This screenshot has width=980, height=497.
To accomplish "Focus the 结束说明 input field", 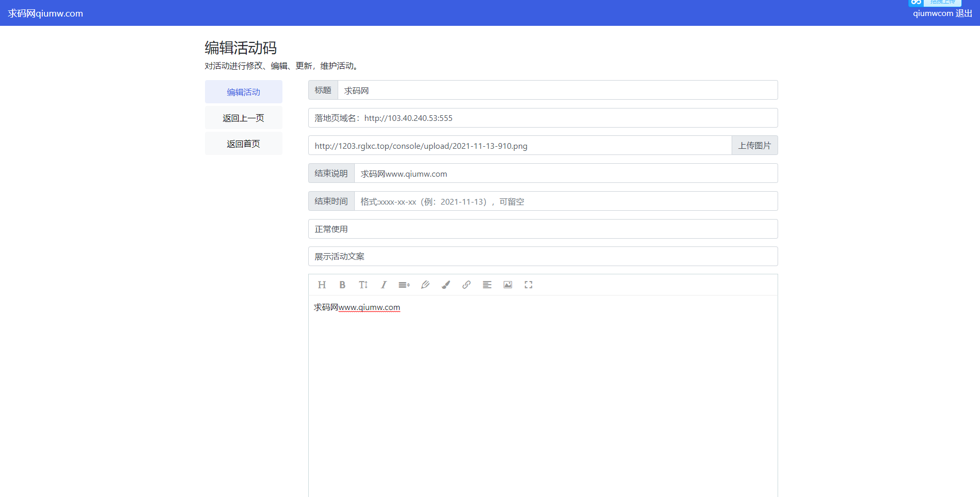I will pos(566,173).
